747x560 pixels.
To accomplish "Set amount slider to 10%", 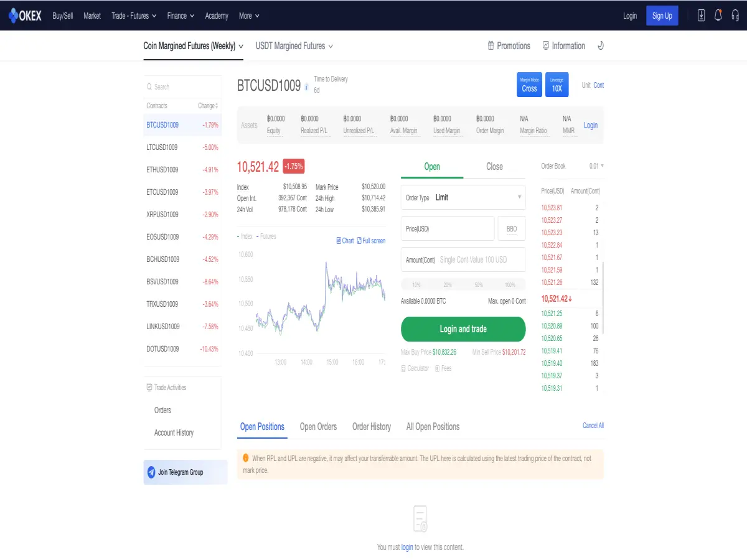I will pos(416,284).
